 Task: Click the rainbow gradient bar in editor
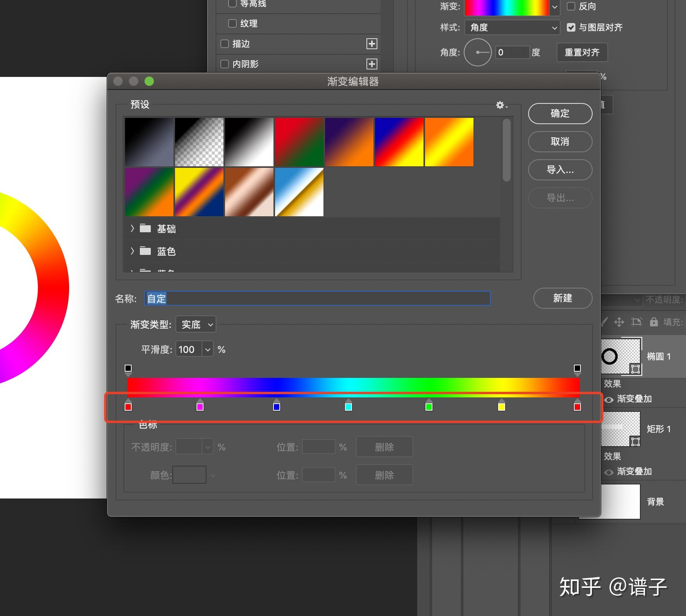353,387
